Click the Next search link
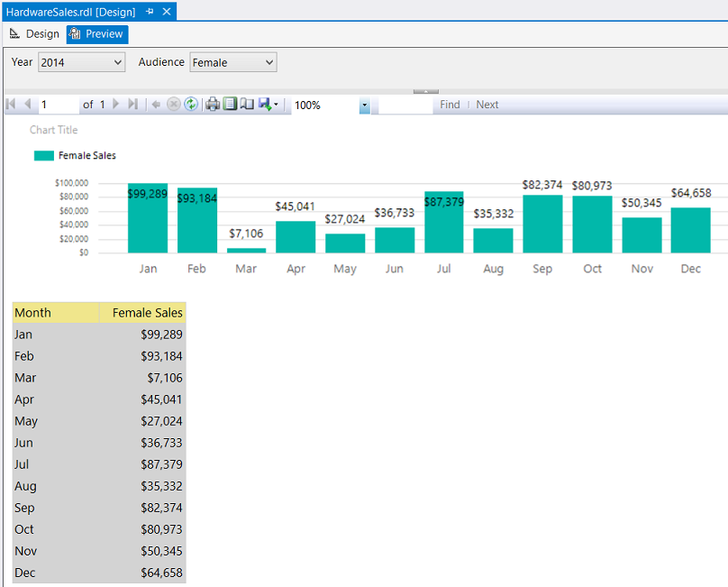728x587 pixels. coord(487,105)
